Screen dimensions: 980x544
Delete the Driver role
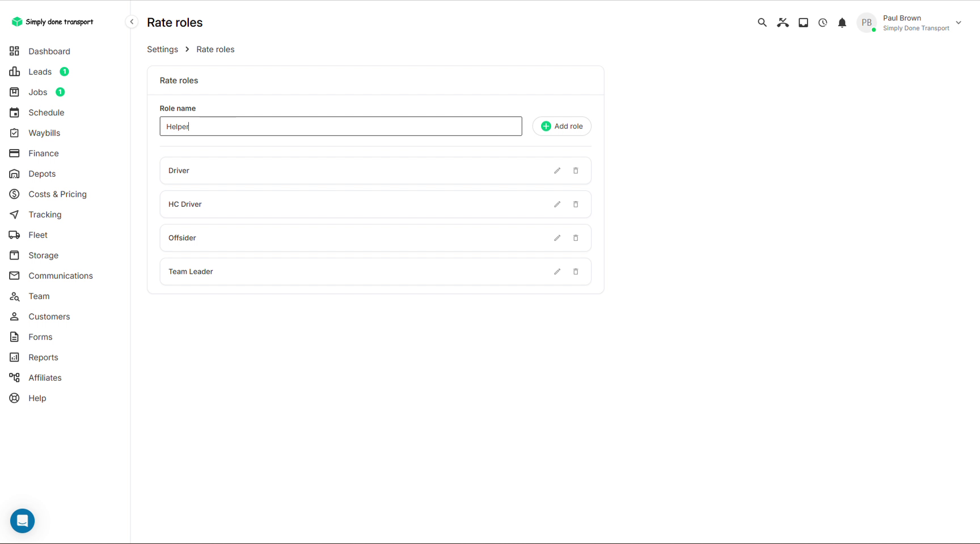click(x=576, y=171)
